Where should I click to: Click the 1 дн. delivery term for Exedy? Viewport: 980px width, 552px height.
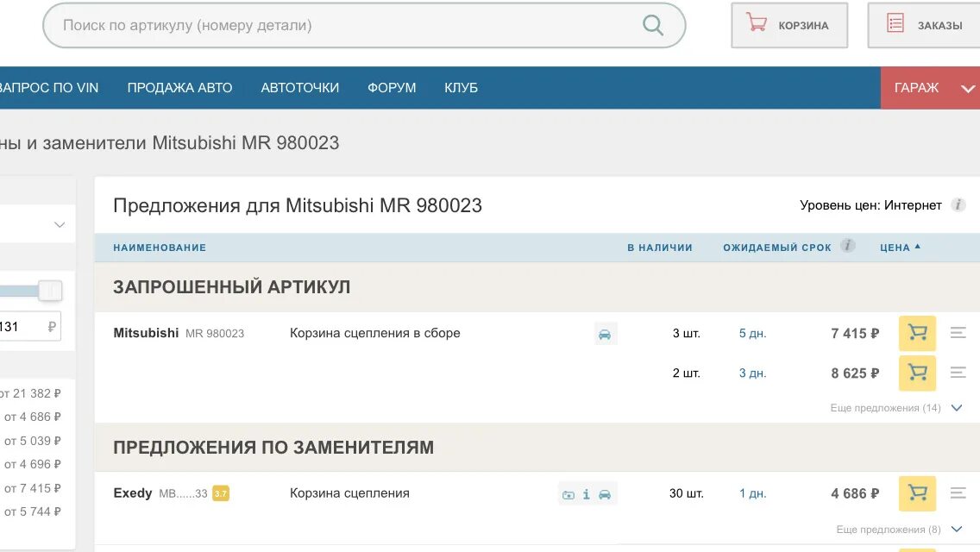[752, 493]
